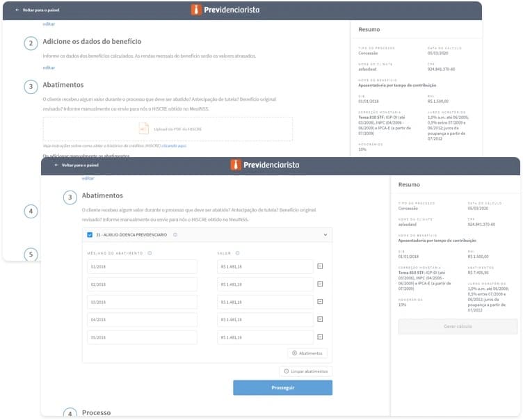Add a row with the Abatimentos button

point(307,353)
